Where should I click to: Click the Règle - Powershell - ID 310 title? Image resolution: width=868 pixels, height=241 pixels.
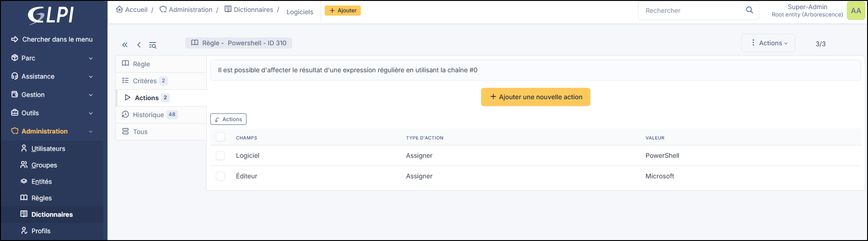pos(239,43)
